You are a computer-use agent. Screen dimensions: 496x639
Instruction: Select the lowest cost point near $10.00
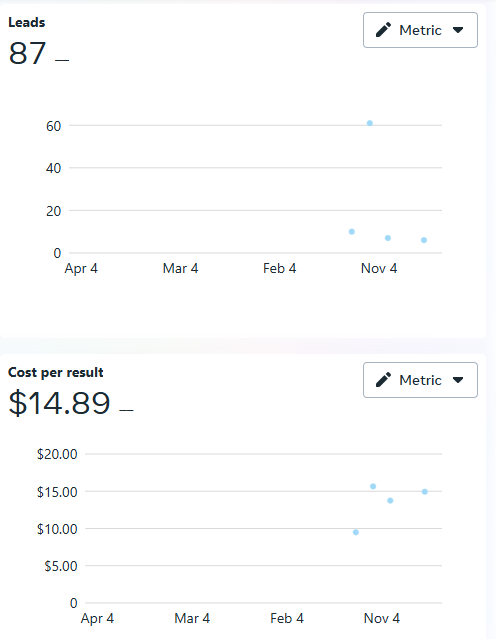coord(356,532)
